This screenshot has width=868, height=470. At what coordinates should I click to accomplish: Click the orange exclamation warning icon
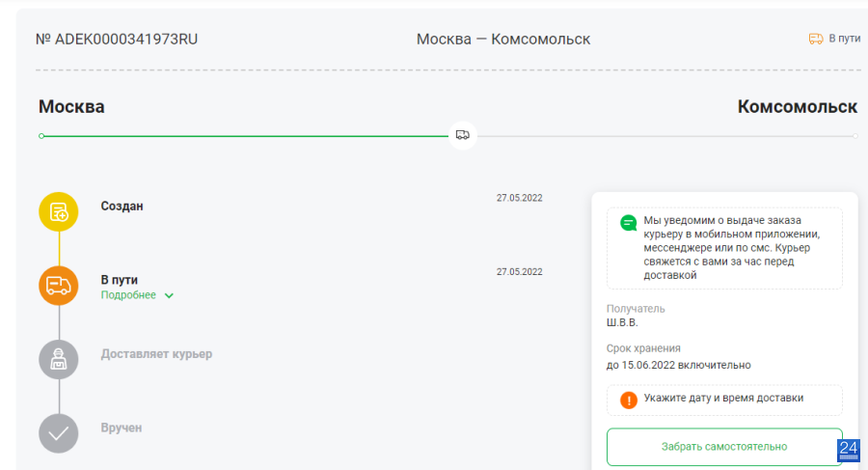tap(629, 400)
